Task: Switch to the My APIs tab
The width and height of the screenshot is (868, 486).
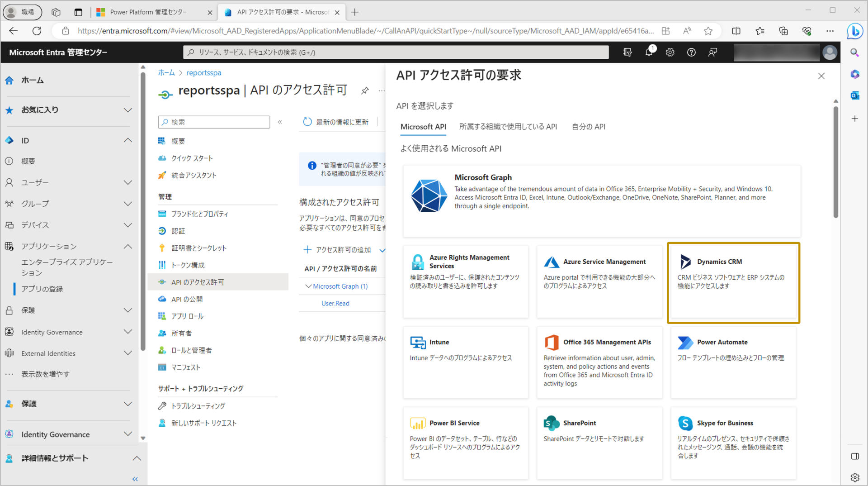Action: (x=588, y=127)
